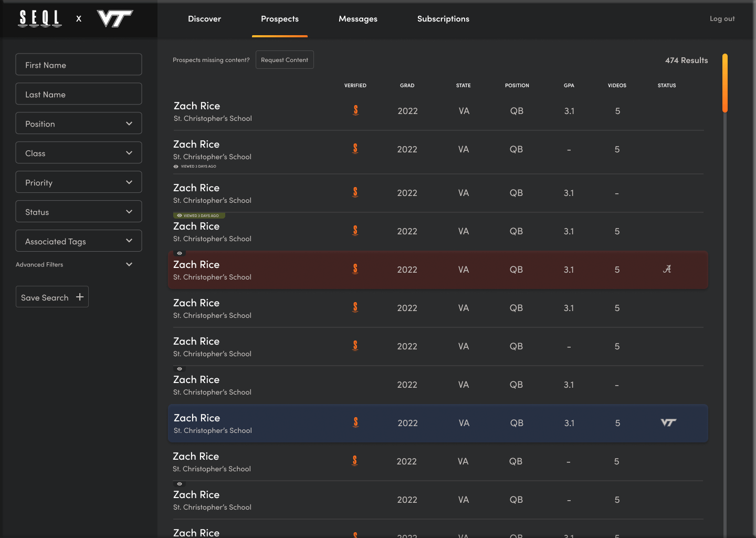Click the VT status logo on the dark blue highlighted row
The height and width of the screenshot is (538, 756).
click(x=668, y=422)
